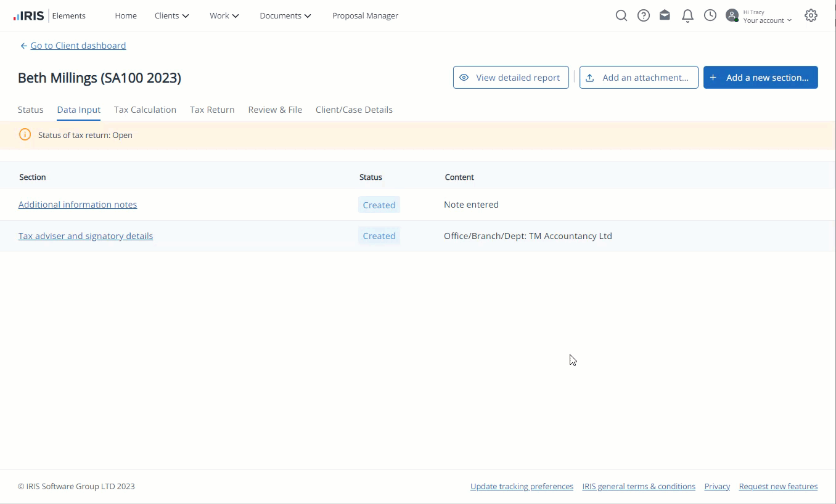This screenshot has height=504, width=836.
Task: Go back via Go to Client dashboard link
Action: [78, 46]
